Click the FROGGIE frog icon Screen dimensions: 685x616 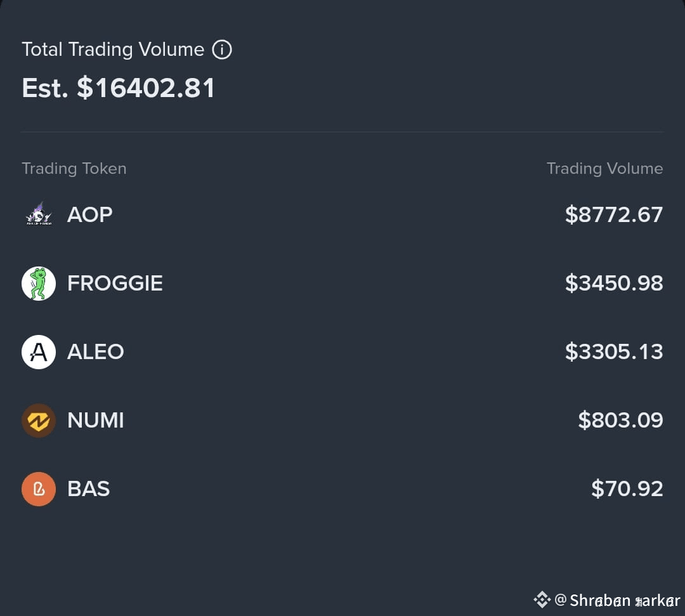point(39,284)
